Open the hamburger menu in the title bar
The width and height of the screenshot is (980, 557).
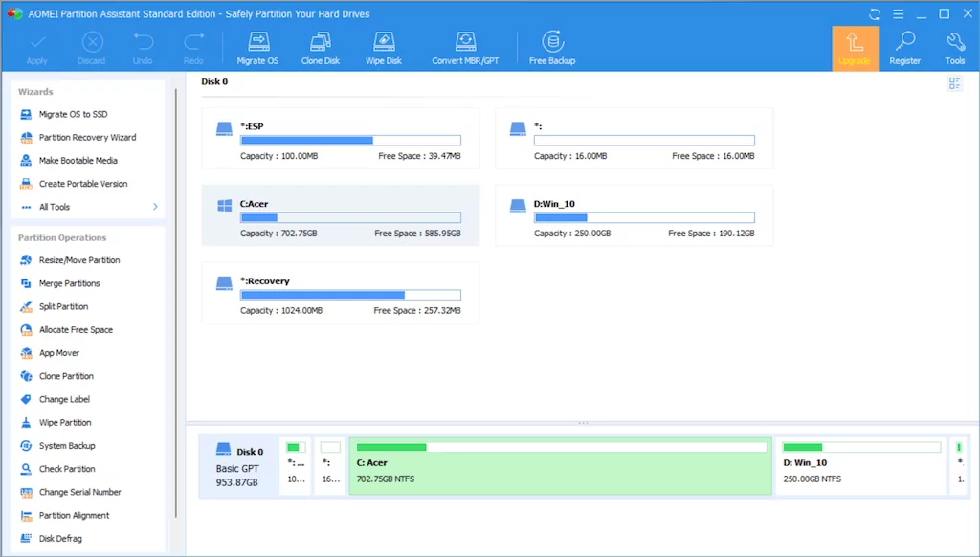898,14
